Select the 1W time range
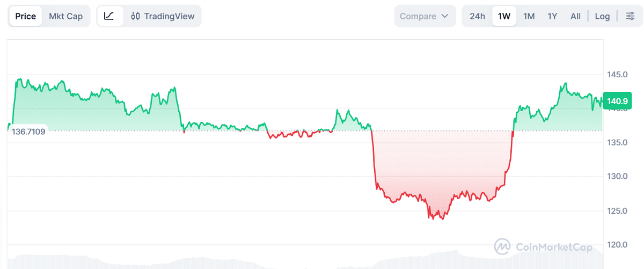The image size is (644, 269). tap(504, 16)
